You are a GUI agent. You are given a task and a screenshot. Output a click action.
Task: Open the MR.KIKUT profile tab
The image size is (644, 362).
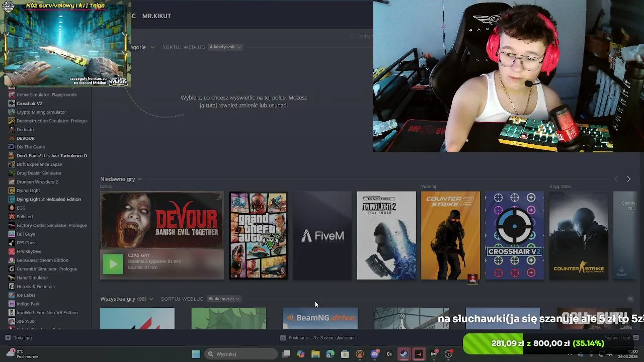pyautogui.click(x=156, y=16)
